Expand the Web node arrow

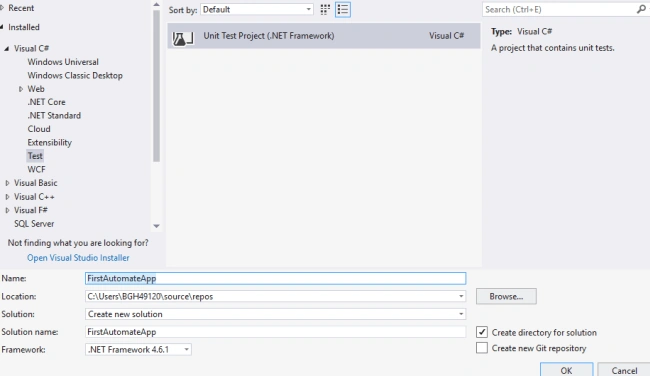(x=21, y=89)
